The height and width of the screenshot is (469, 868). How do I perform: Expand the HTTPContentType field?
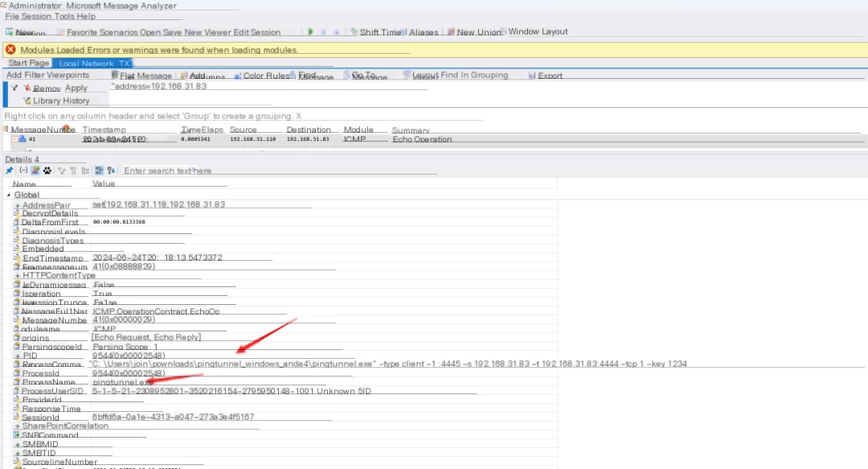18,275
